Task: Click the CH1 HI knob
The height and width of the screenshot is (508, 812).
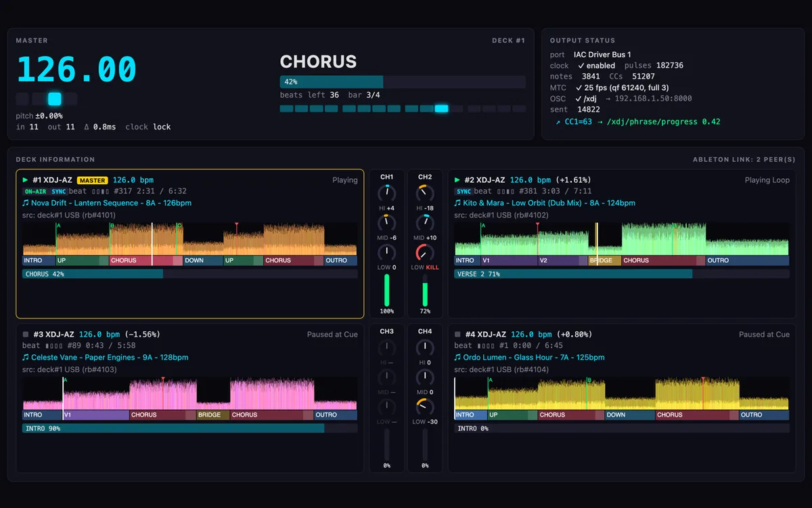Action: click(x=387, y=193)
